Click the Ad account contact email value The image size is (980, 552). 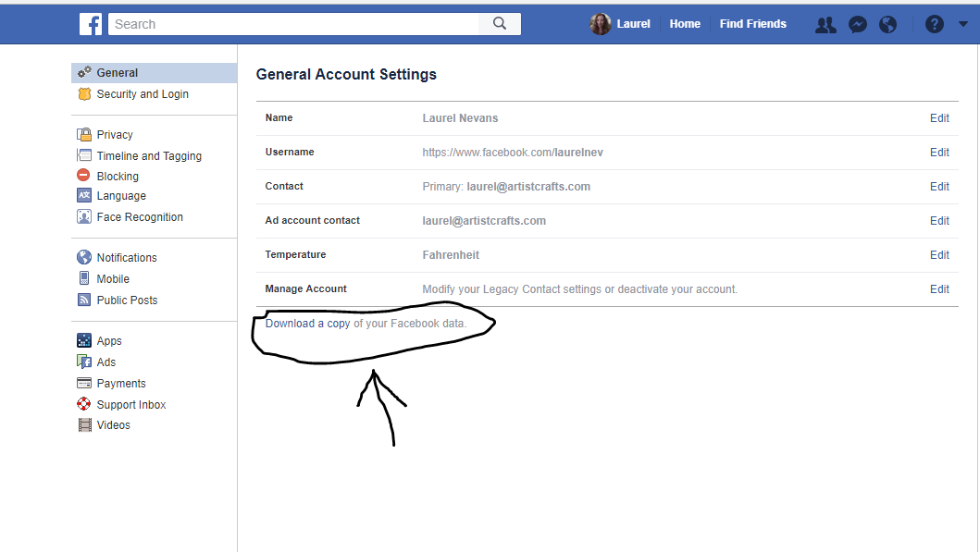pyautogui.click(x=484, y=220)
